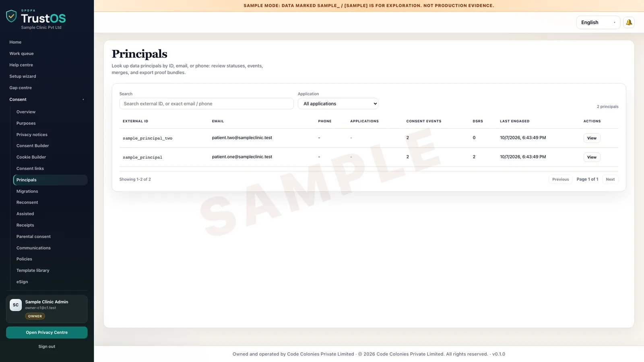Click the External ID column header
Image resolution: width=644 pixels, height=362 pixels.
coord(135,121)
